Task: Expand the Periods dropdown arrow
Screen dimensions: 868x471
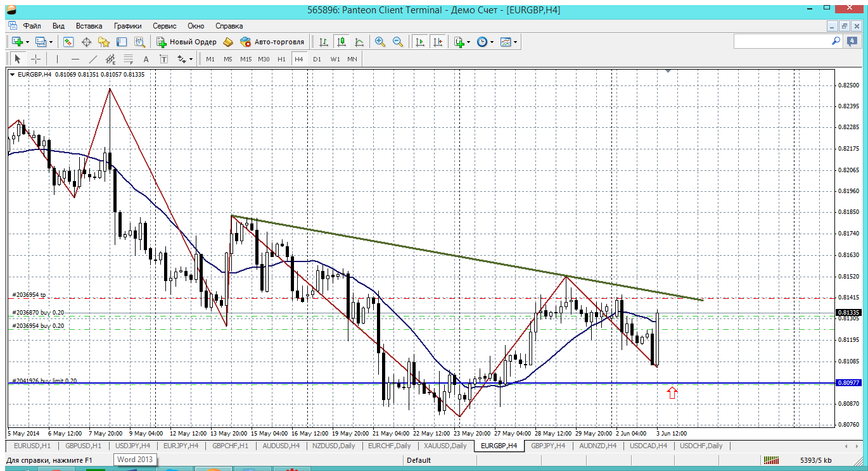Action: pos(492,42)
